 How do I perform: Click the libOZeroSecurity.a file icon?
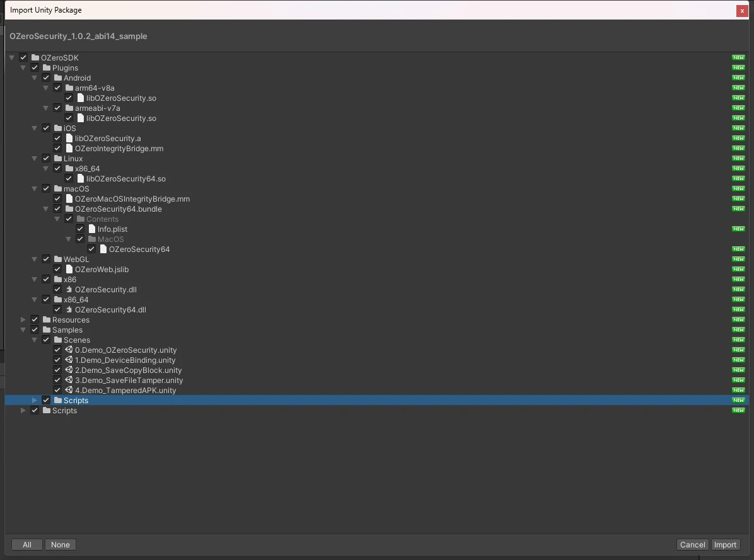69,139
